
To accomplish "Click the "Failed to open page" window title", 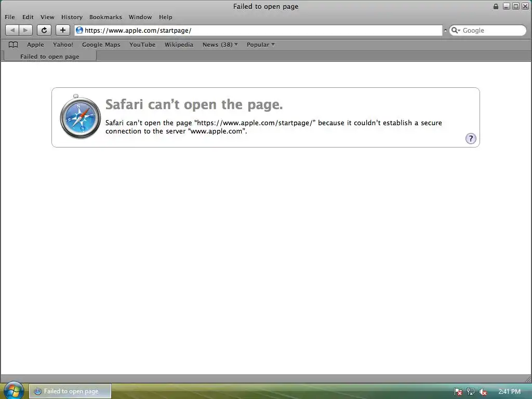I will [265, 6].
